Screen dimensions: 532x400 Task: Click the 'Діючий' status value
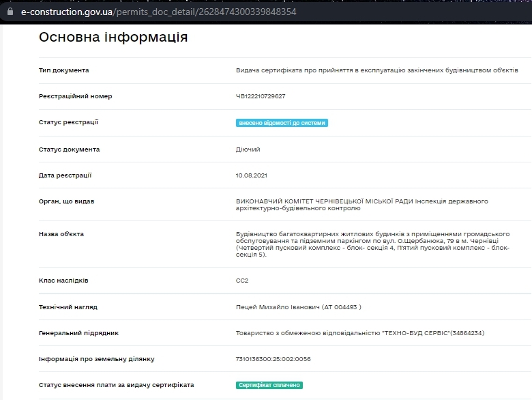coord(248,149)
